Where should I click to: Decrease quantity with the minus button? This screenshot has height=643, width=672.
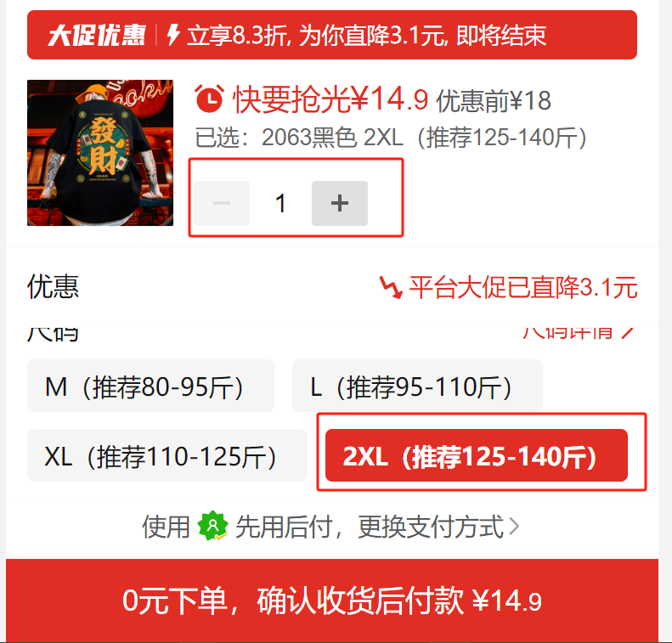(x=222, y=203)
